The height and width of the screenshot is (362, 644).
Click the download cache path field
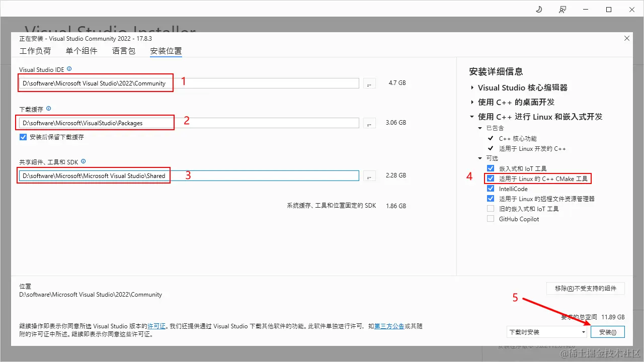tap(189, 123)
